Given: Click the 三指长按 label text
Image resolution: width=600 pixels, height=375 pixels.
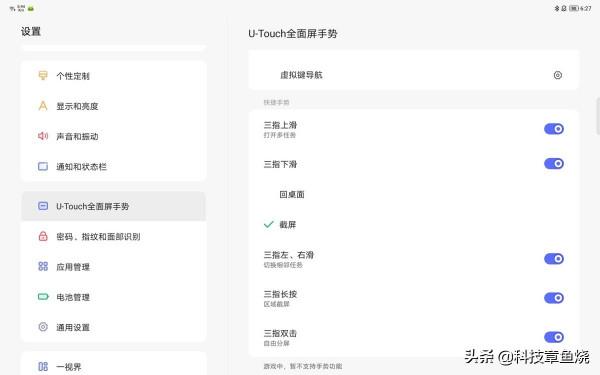Looking at the screenshot, I should click(x=280, y=294).
